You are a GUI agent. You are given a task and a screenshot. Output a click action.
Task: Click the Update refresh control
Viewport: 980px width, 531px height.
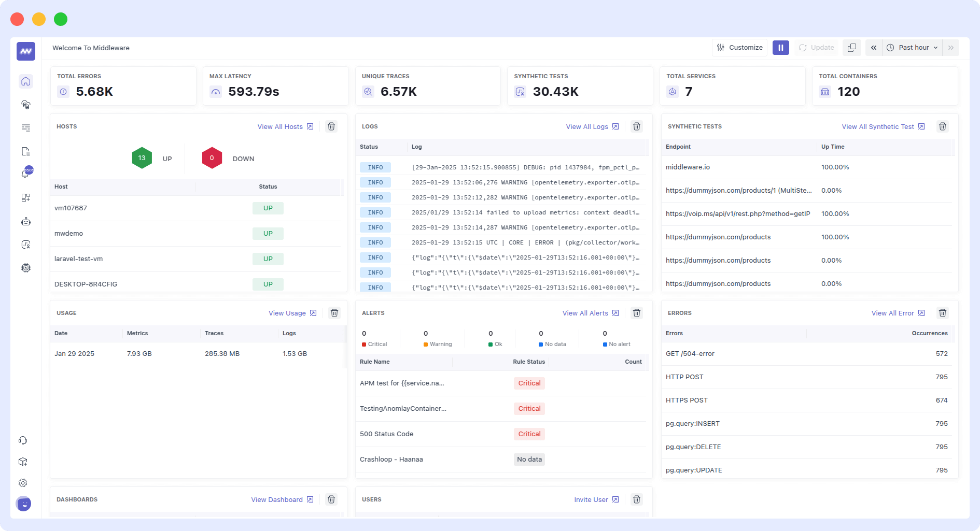(816, 47)
